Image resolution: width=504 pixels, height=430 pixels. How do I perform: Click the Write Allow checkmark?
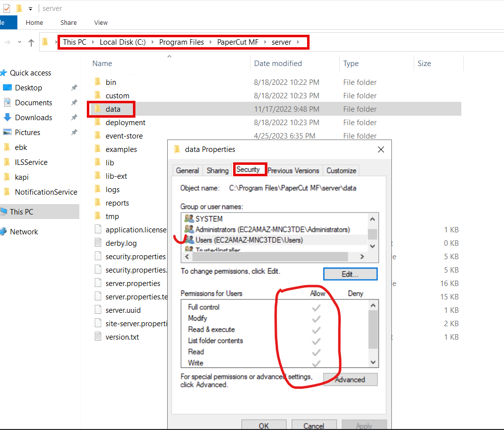(316, 363)
